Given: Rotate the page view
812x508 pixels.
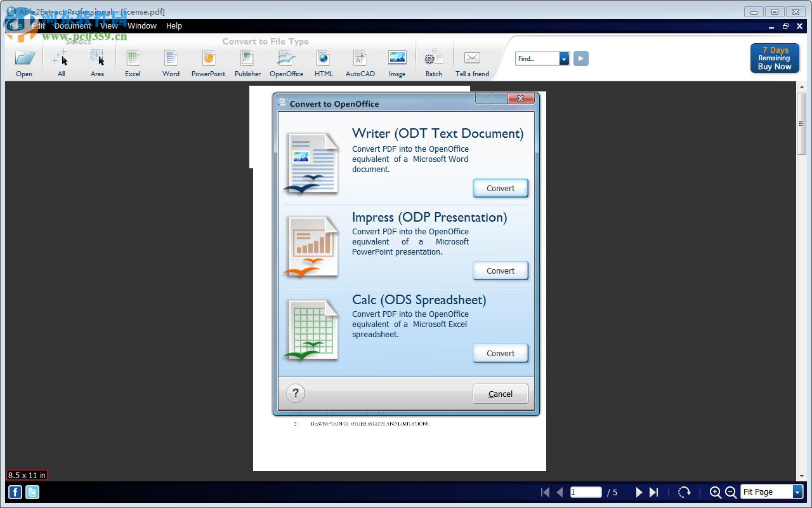Looking at the screenshot, I should pos(684,492).
